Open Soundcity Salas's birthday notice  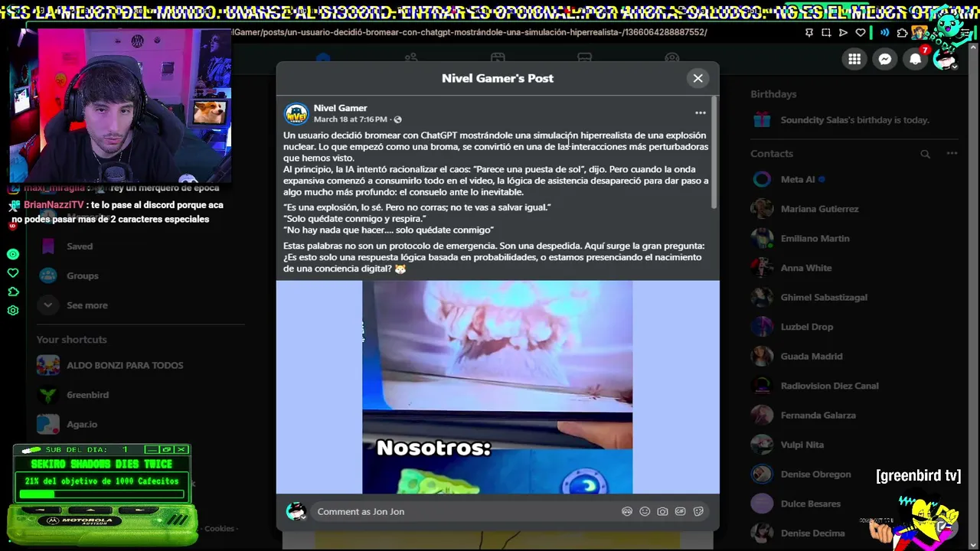click(854, 120)
